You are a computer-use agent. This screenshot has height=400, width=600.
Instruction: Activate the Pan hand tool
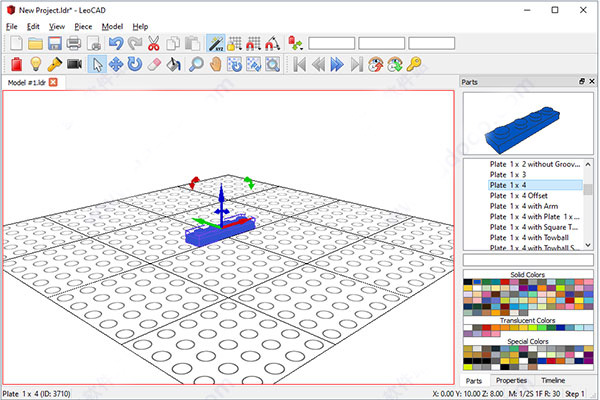[x=217, y=64]
